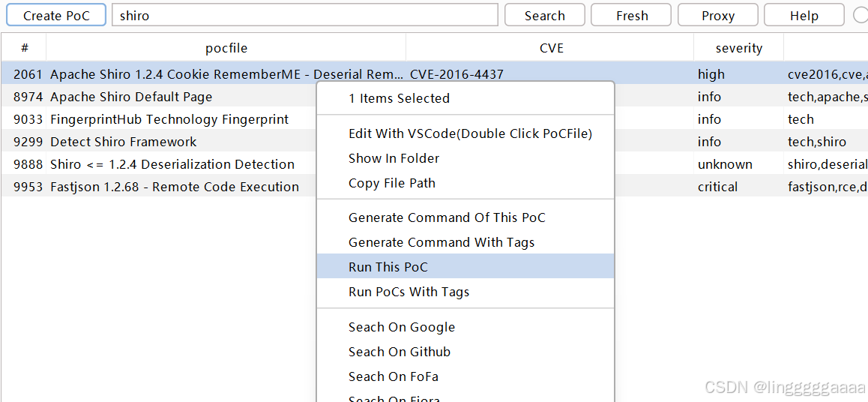Toggle the radio button beside Help
Screen dimensions: 868x402
pyautogui.click(x=861, y=15)
